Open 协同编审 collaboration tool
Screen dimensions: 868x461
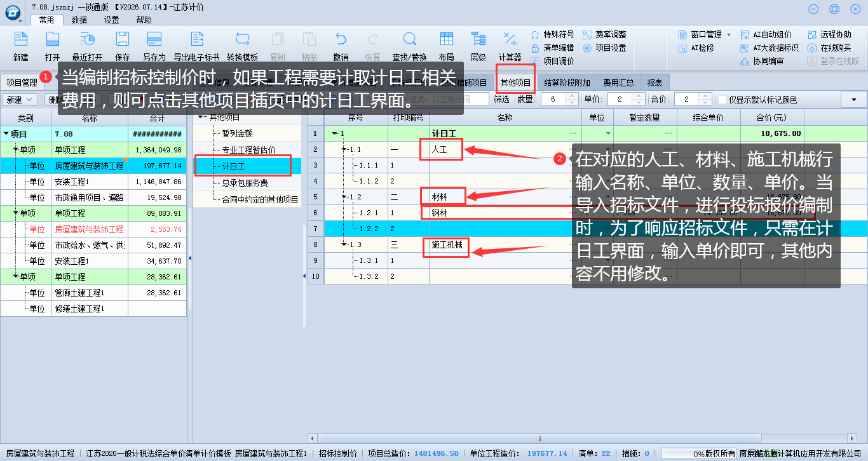762,61
